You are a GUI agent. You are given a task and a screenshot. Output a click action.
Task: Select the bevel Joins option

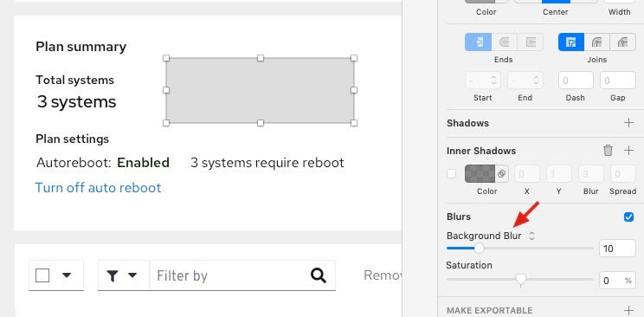tap(623, 42)
